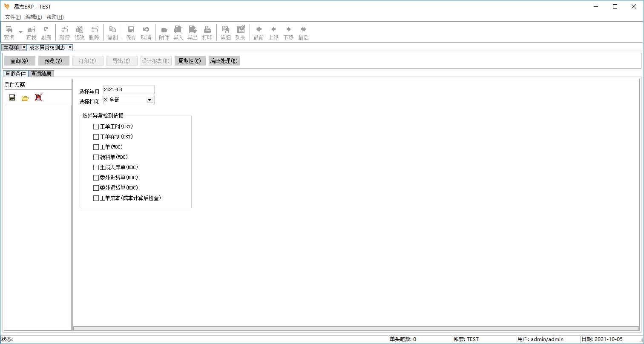
Task: Click the 选择年月 input field
Action: [129, 90]
